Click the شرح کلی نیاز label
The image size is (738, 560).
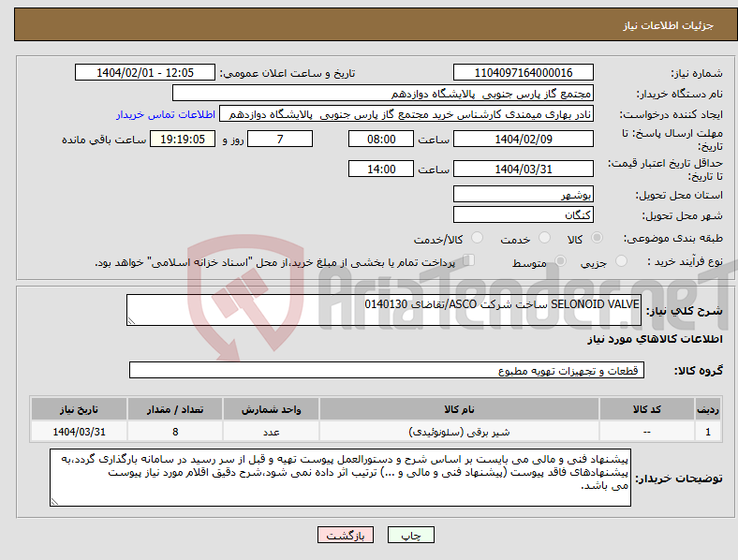click(685, 311)
